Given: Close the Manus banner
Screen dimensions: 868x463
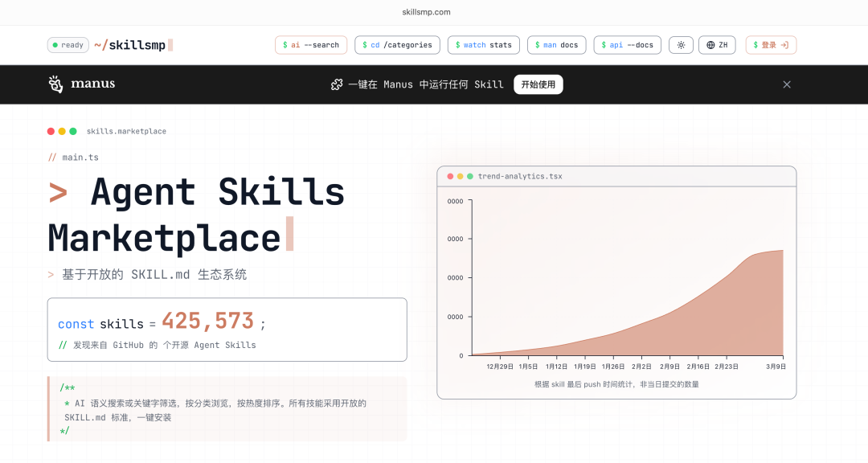Looking at the screenshot, I should (x=787, y=84).
